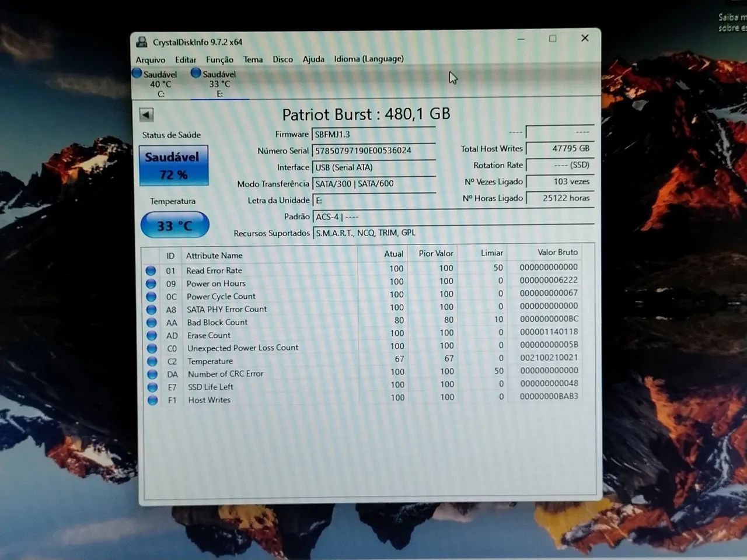Image resolution: width=747 pixels, height=560 pixels.
Task: Maximize the CrystalDiskInfo window
Action: [553, 38]
